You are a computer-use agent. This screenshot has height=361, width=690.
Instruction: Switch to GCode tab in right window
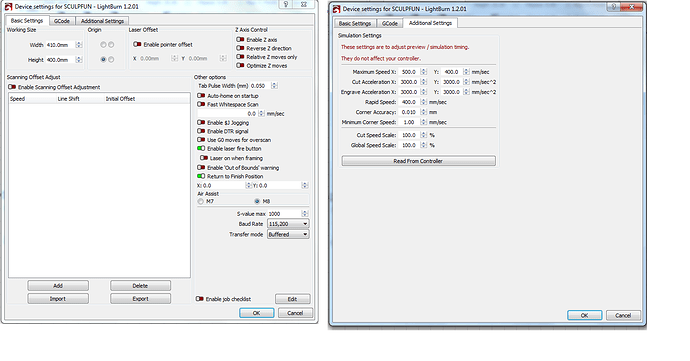click(x=389, y=23)
